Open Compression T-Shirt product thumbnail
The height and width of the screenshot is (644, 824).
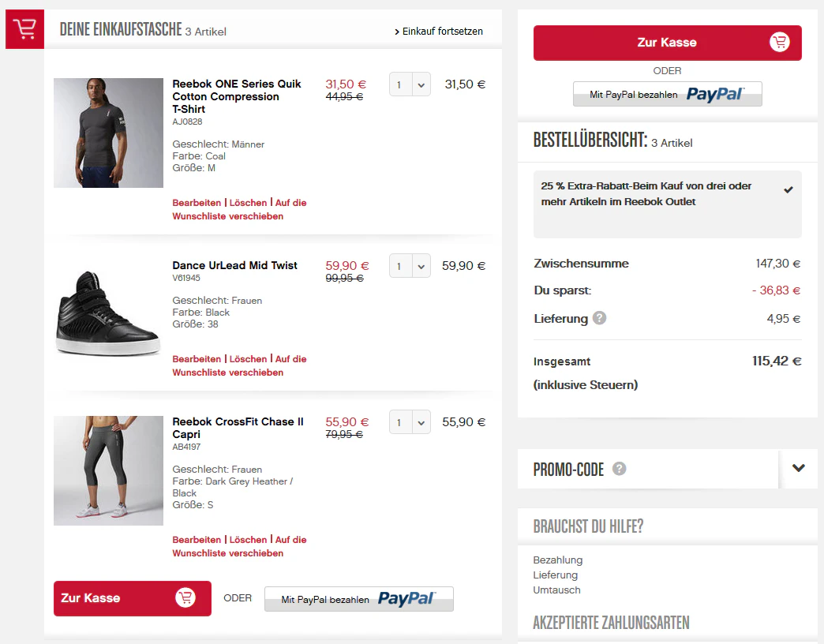pos(108,133)
